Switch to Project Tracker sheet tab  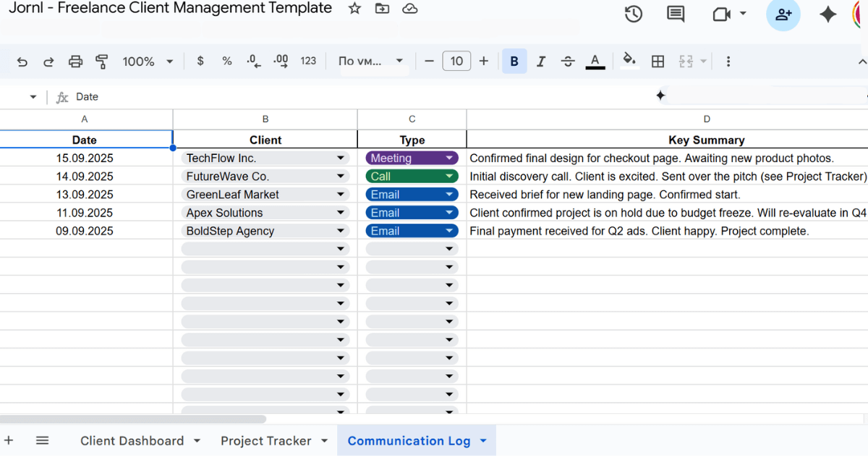[x=265, y=441]
